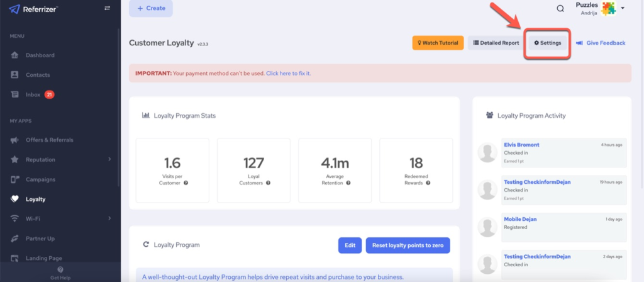644x282 pixels.
Task: Click the sidebar collapse arrows icon
Action: (107, 8)
